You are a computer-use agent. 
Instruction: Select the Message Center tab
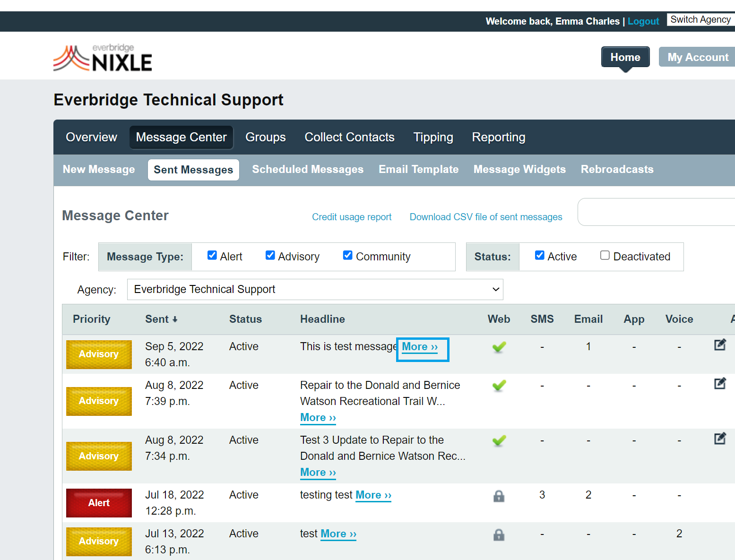coord(182,137)
